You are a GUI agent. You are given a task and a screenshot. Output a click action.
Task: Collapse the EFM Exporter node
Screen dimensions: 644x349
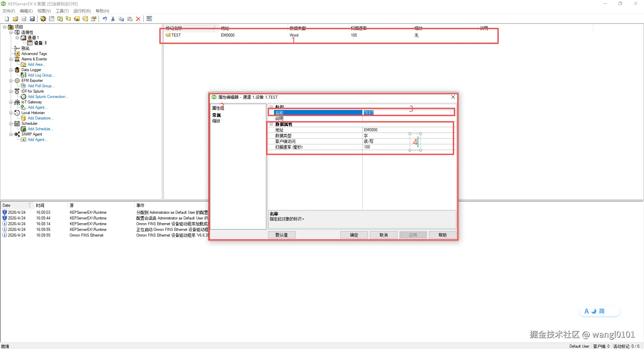pyautogui.click(x=11, y=81)
